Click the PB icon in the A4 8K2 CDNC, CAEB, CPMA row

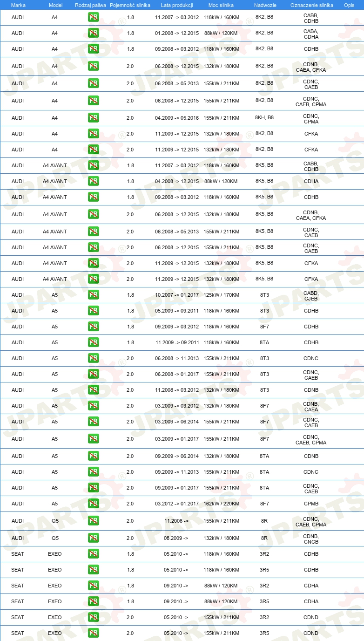[94, 101]
